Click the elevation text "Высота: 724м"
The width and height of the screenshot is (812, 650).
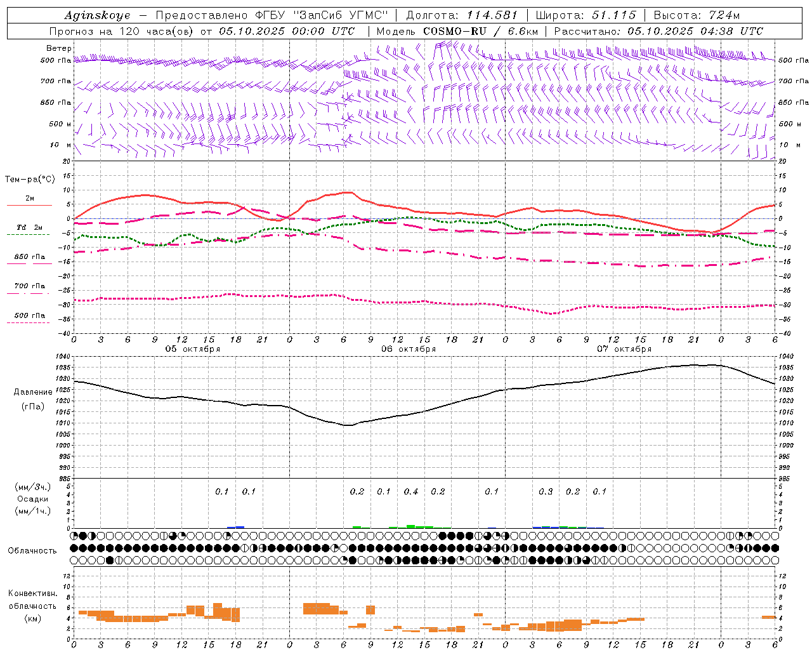697,15
